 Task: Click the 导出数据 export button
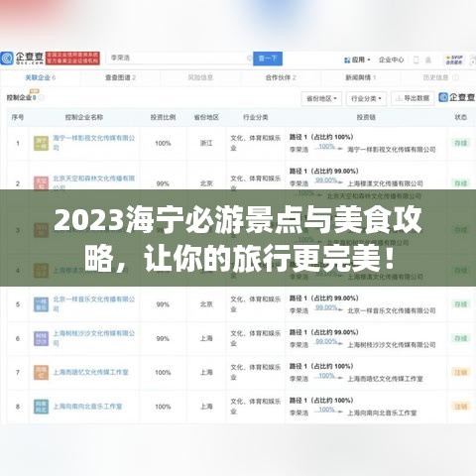pos(413,98)
